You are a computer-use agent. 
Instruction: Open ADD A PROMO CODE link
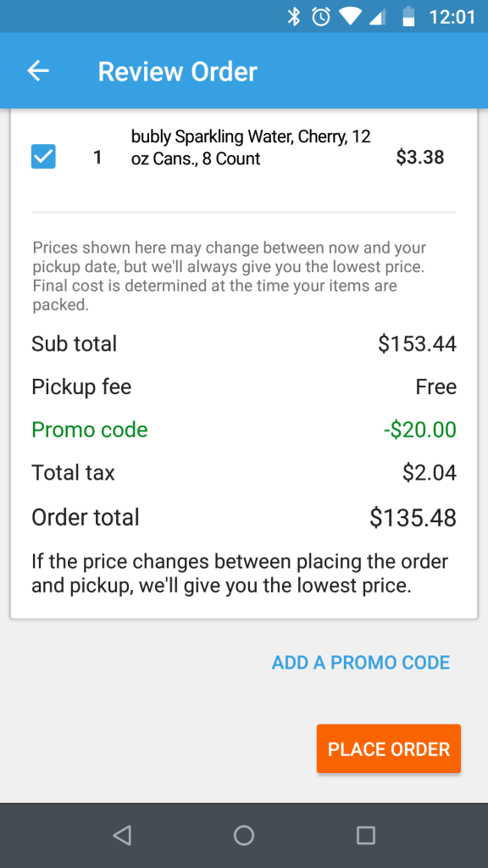(361, 662)
